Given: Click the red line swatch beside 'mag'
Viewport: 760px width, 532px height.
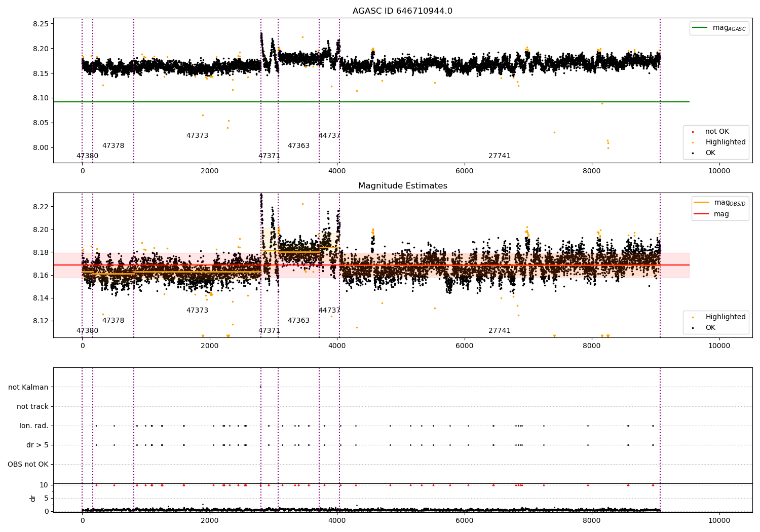Looking at the screenshot, I should 701,214.
